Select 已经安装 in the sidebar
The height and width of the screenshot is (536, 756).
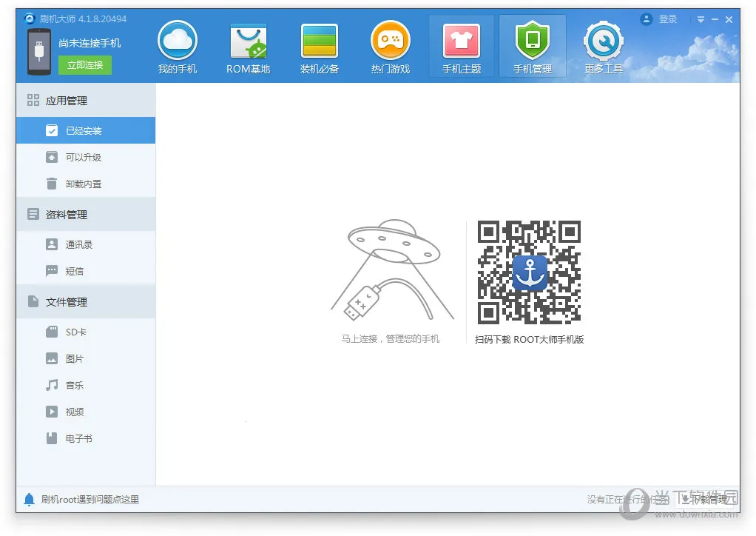pos(84,130)
